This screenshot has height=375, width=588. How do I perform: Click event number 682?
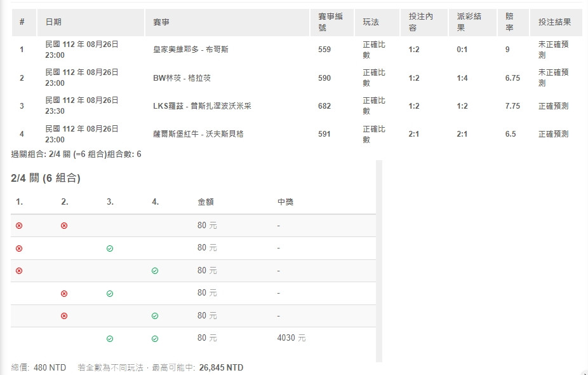[x=324, y=106]
